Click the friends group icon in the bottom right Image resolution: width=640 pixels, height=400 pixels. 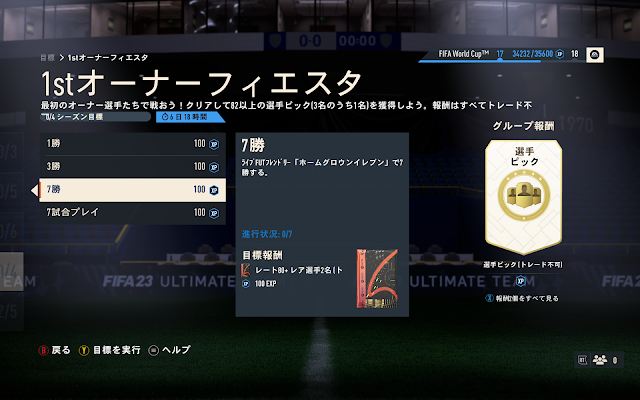tap(600, 360)
